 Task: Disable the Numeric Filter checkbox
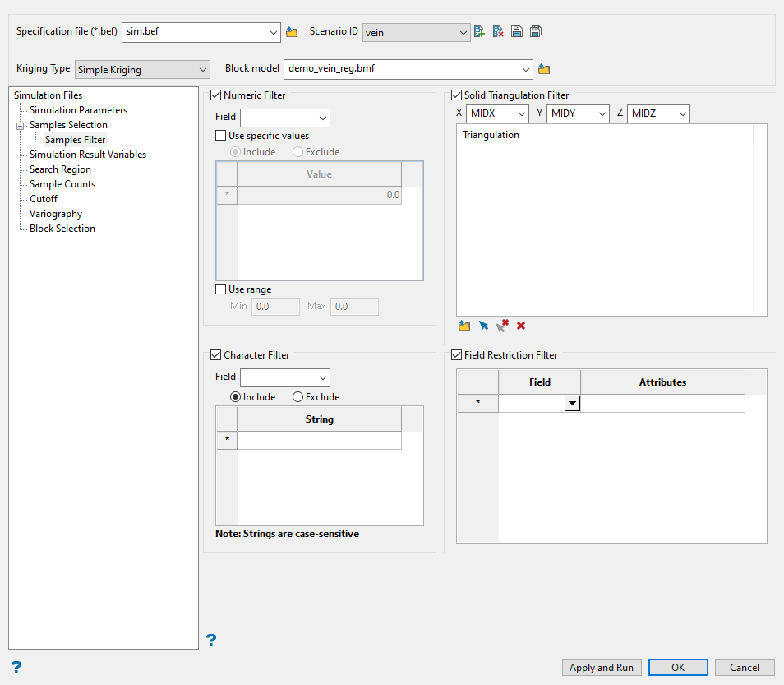click(x=217, y=95)
